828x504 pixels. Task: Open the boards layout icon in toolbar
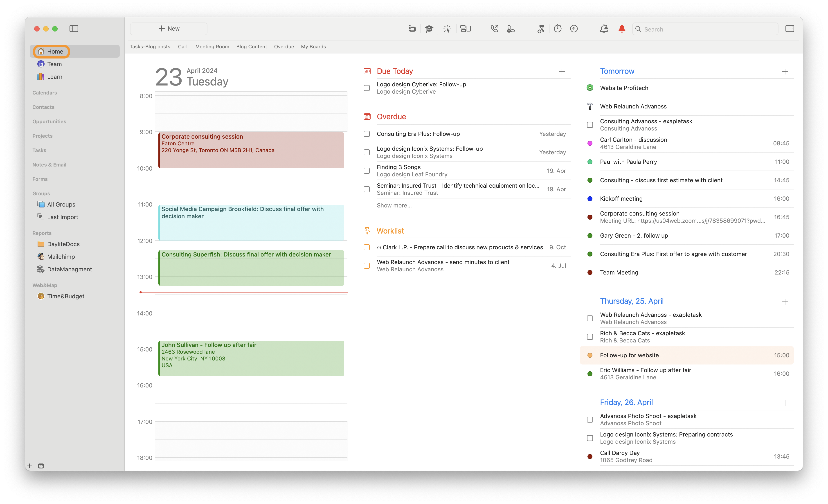pyautogui.click(x=466, y=29)
